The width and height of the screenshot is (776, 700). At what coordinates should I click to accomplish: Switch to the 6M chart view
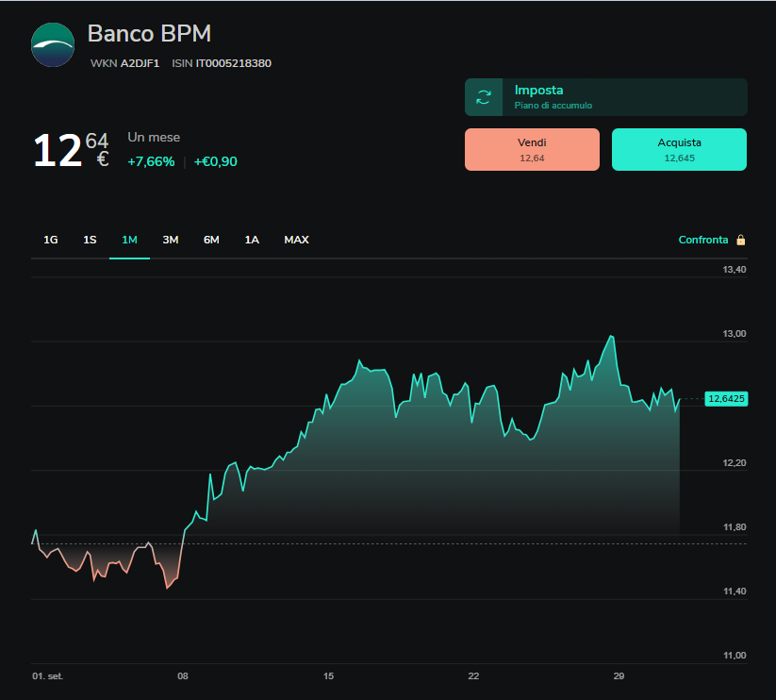pyautogui.click(x=211, y=241)
